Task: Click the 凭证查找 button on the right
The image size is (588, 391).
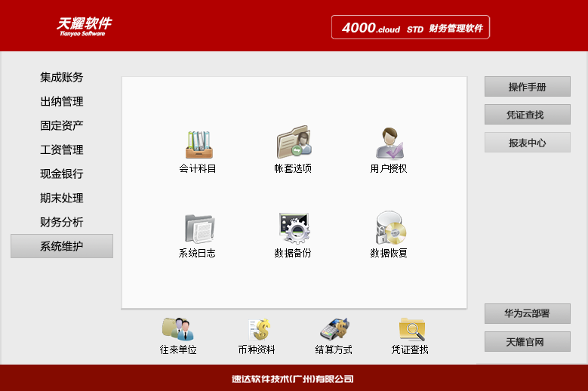Action: pyautogui.click(x=528, y=114)
